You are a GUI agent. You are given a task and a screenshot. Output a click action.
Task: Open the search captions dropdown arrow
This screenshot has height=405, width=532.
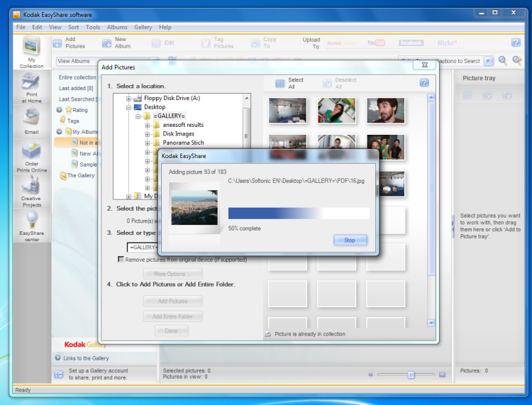click(x=488, y=62)
